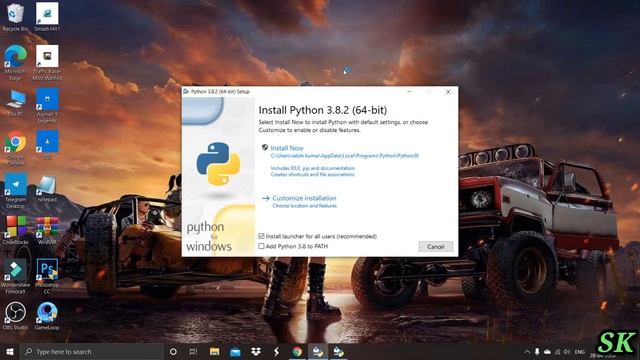Enable Add Python 3.8 to PATH
Screen dimensions: 640x360
[x=261, y=246]
